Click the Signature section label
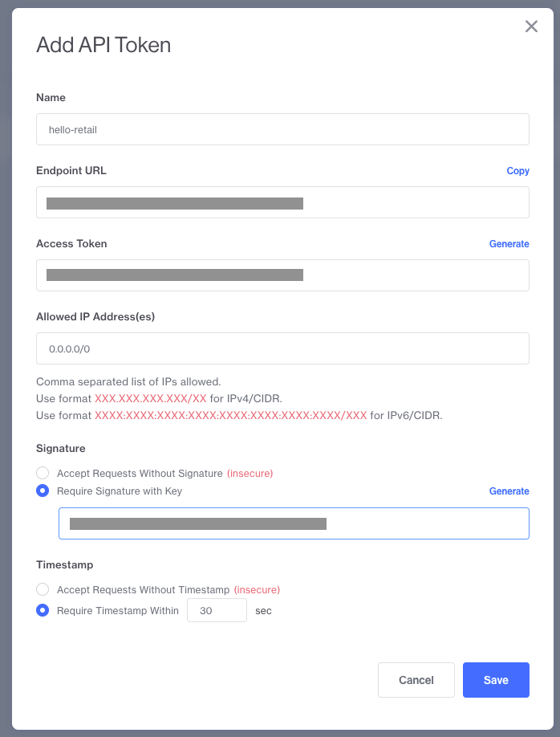This screenshot has height=737, width=560. point(61,448)
